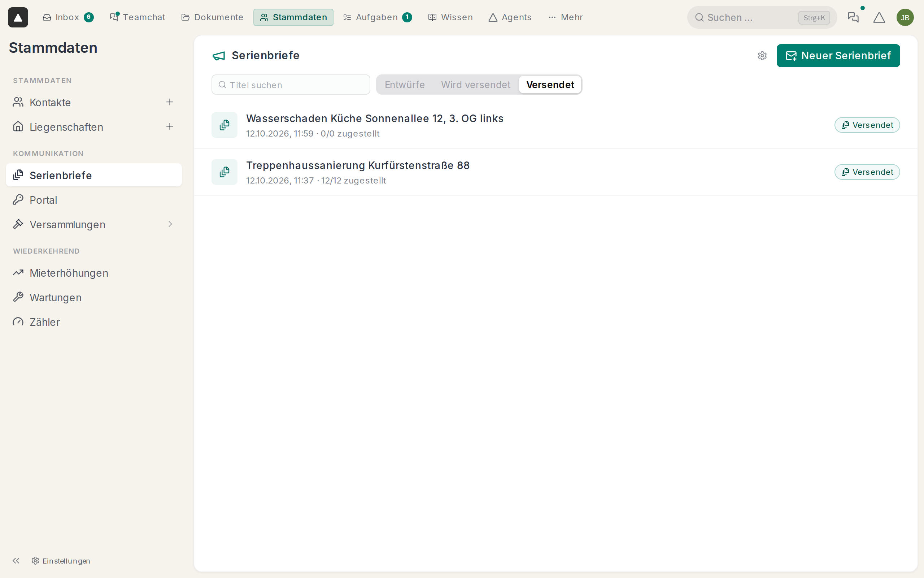Open Zähler in the sidebar
The image size is (924, 578).
point(93,322)
